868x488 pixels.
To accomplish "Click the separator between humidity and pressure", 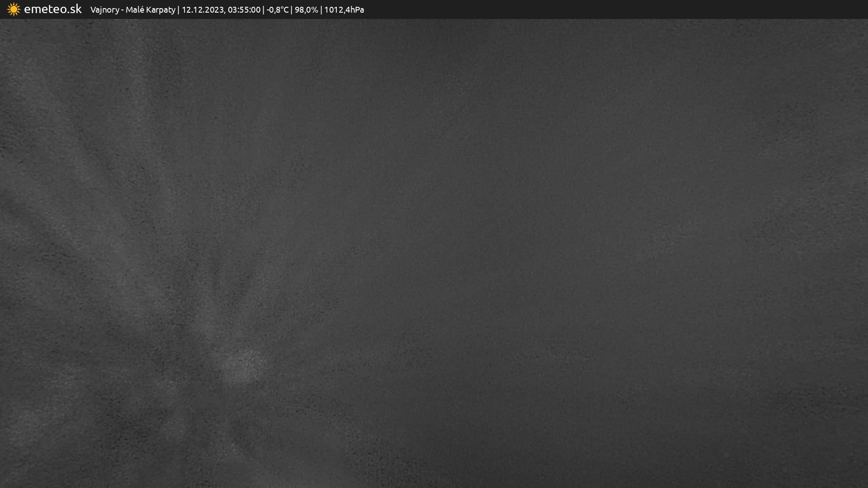I will click(x=321, y=9).
